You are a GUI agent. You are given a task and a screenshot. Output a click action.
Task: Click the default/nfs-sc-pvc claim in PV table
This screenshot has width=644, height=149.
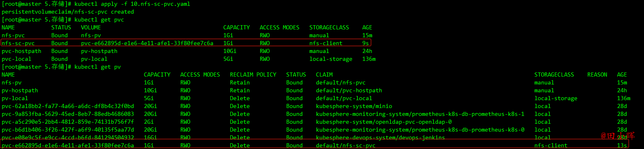click(346, 145)
